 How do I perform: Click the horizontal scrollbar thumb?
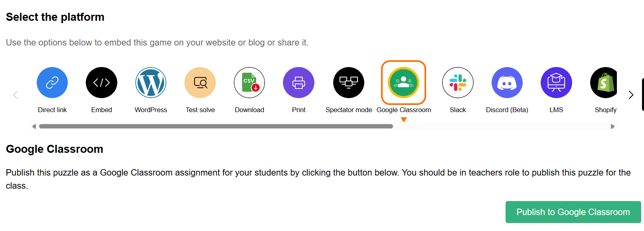[215, 126]
